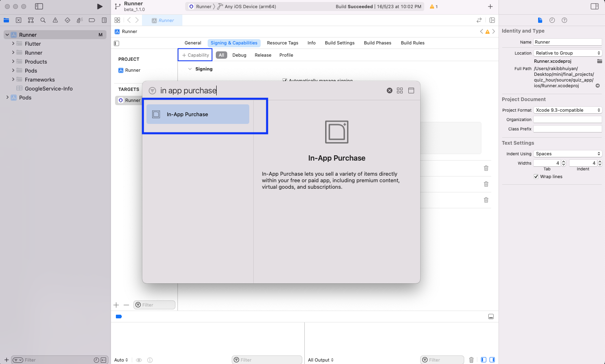Delete capability using first trash icon
This screenshot has width=605, height=364.
486,168
